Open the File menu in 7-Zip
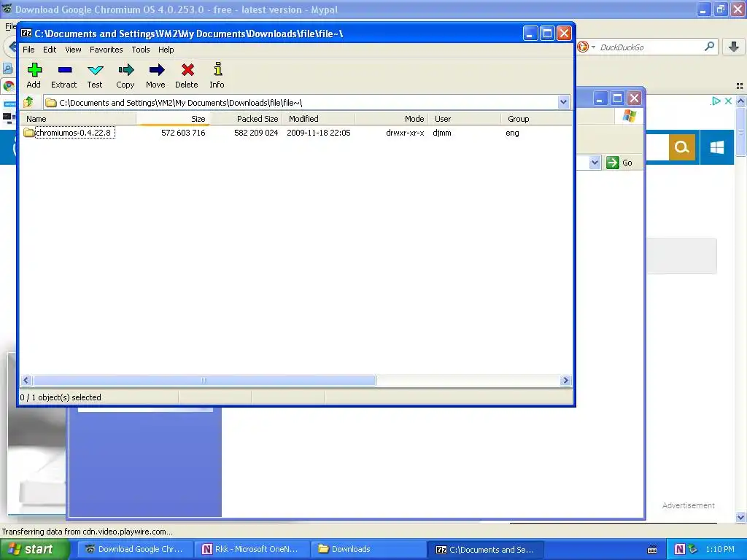The image size is (747, 560). point(28,50)
